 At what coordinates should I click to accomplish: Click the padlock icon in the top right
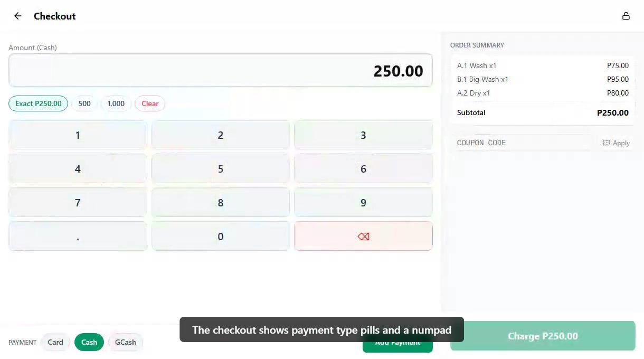(626, 15)
